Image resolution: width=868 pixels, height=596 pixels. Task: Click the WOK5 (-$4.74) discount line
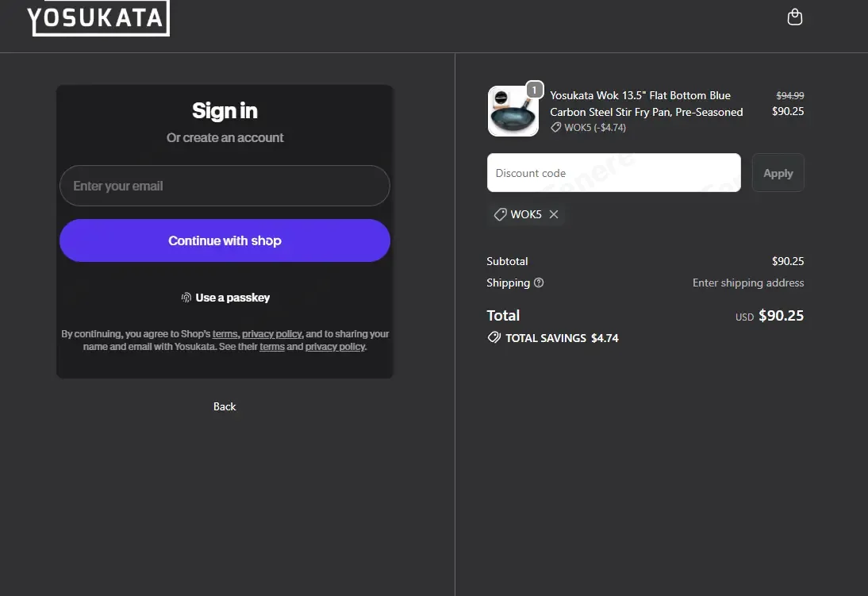coord(588,128)
